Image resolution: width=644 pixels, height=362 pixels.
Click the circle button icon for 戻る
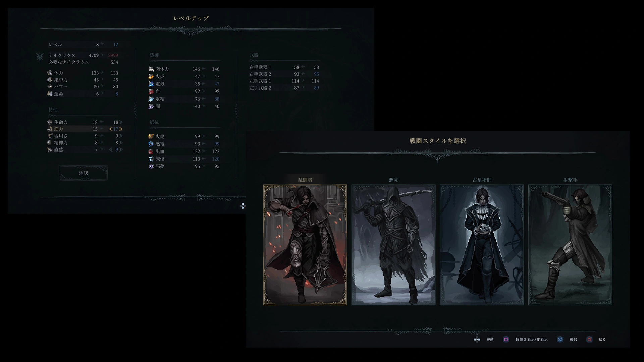point(589,339)
